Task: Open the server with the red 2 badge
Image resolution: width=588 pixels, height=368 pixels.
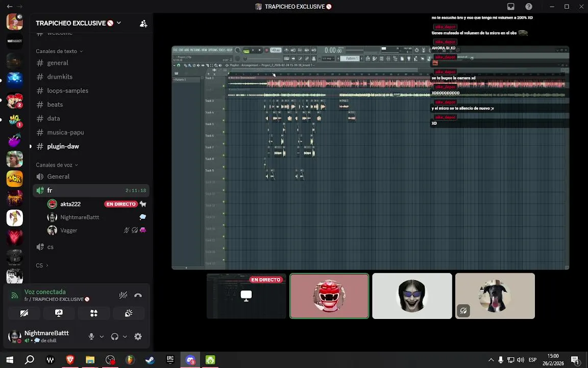Action: pyautogui.click(x=15, y=100)
